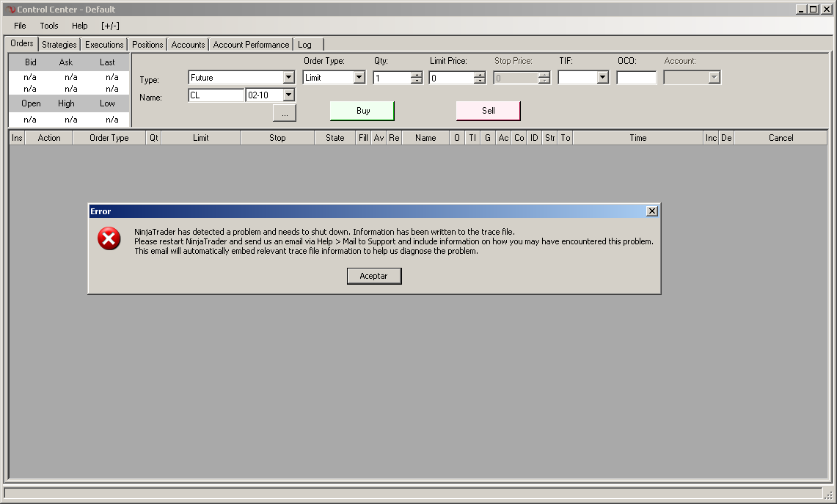This screenshot has height=504, width=837.
Task: Click the Aceptar button in Error dialog
Action: 373,276
